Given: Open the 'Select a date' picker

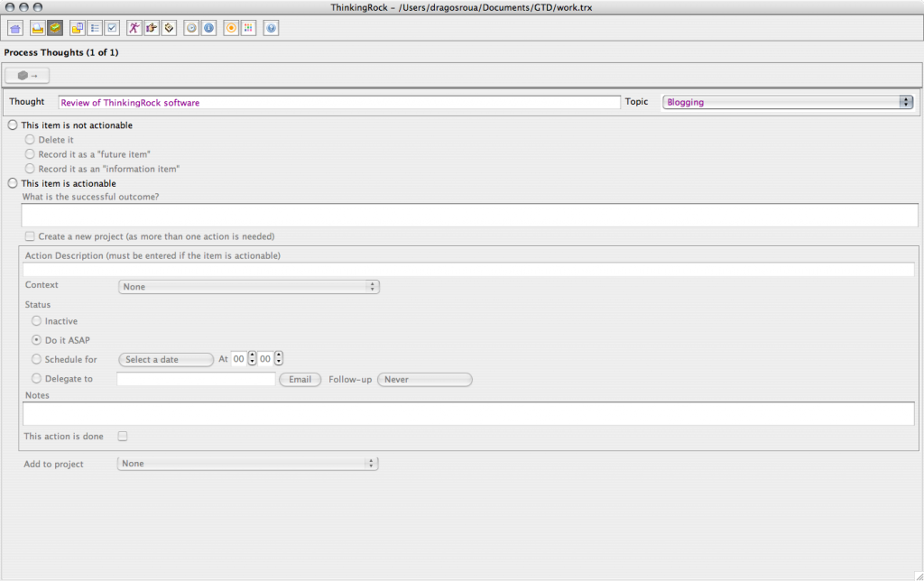Looking at the screenshot, I should [x=166, y=359].
